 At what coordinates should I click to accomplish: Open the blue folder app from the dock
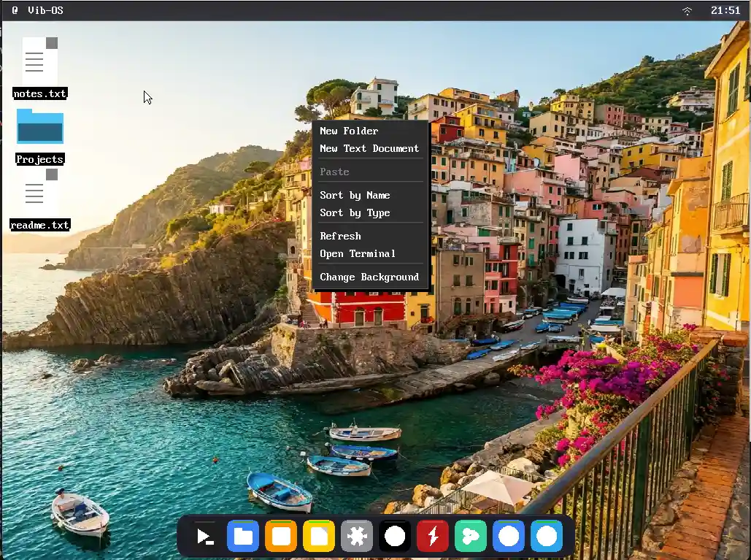pos(243,536)
